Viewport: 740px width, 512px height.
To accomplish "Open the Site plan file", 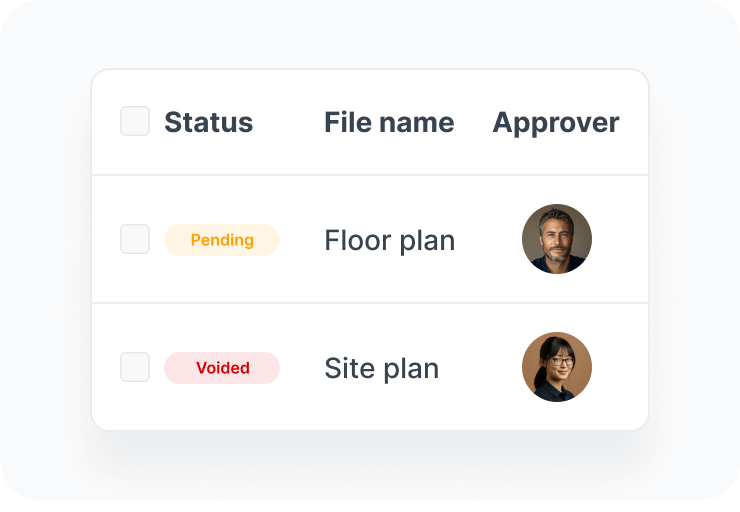I will pos(382,369).
